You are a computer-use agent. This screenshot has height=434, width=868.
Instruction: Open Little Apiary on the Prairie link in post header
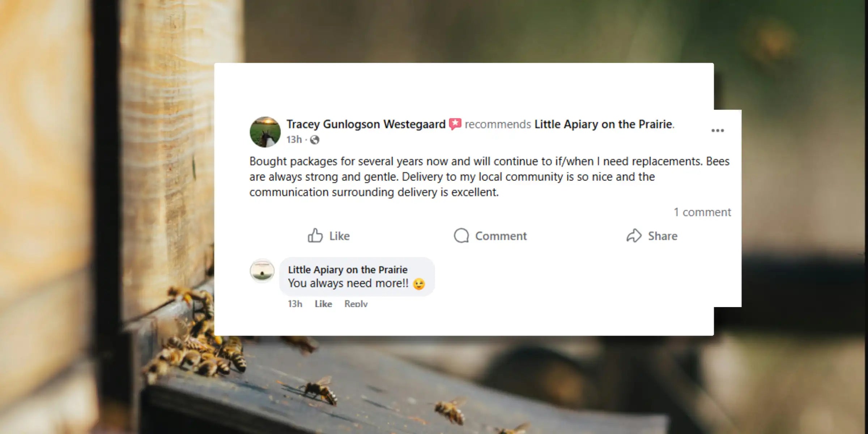[603, 124]
